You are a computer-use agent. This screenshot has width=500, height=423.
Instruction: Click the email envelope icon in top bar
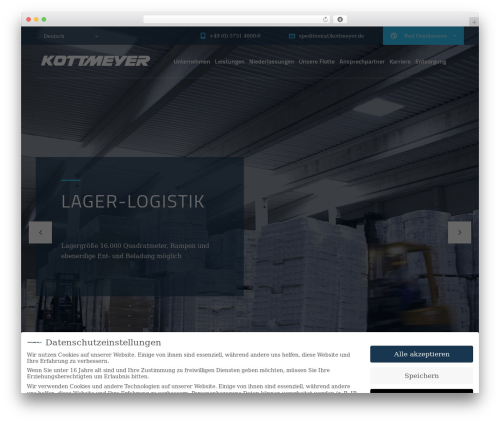(x=292, y=36)
